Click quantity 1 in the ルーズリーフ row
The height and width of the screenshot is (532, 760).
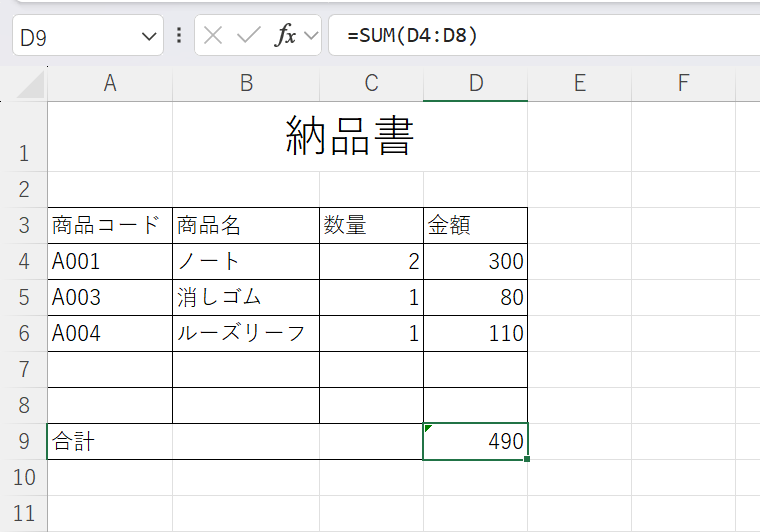(x=371, y=333)
